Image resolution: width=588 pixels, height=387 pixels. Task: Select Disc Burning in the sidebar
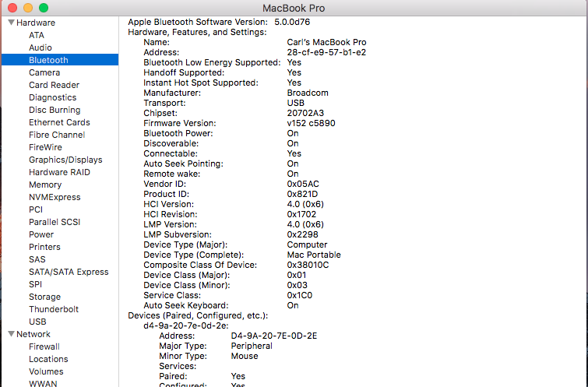[55, 110]
